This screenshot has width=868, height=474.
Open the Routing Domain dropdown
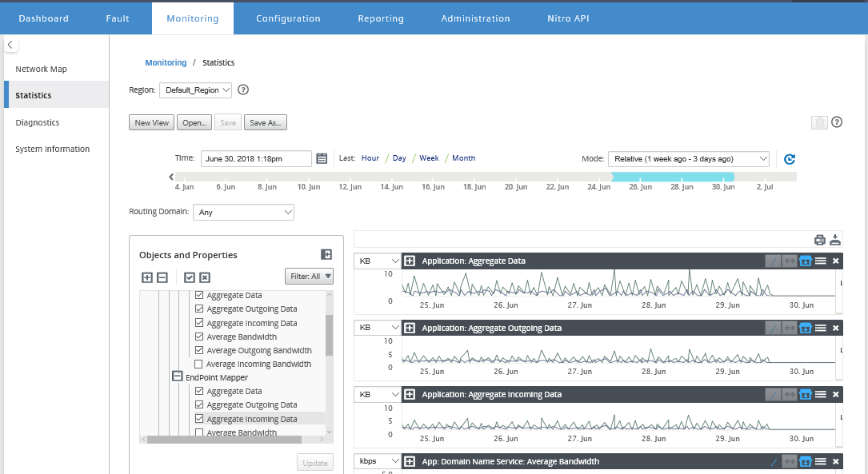pos(243,213)
